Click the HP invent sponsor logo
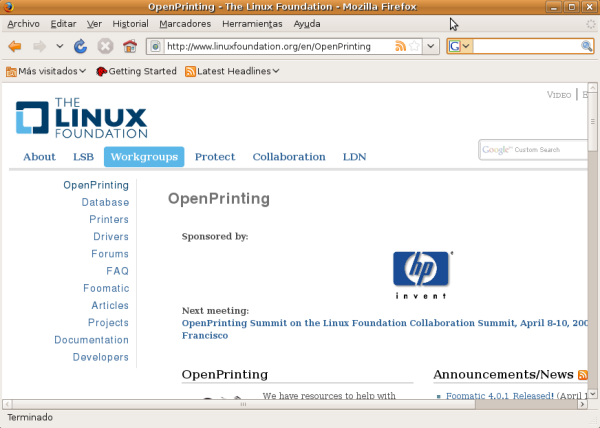This screenshot has width=600, height=428. [x=421, y=273]
